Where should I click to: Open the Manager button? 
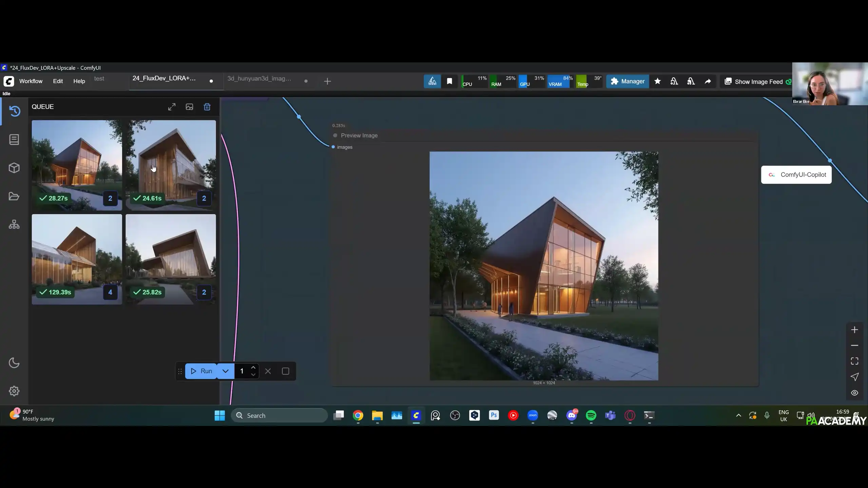click(628, 81)
